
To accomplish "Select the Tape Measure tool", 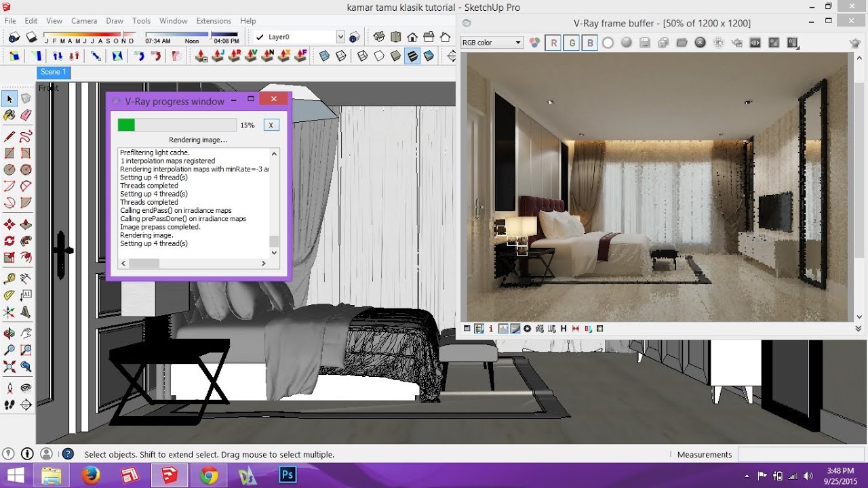I will click(9, 279).
